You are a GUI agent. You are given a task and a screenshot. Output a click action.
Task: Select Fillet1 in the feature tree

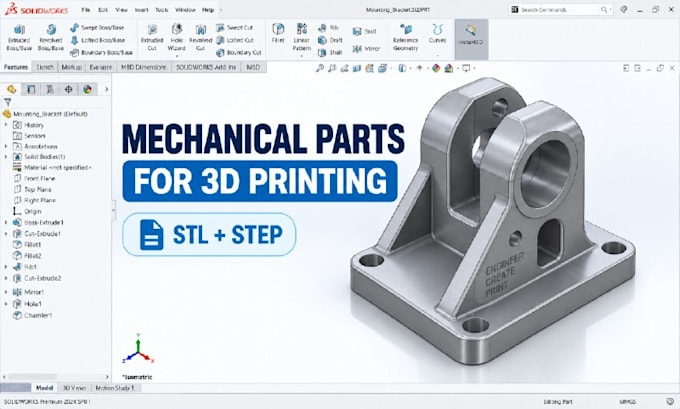tap(27, 245)
